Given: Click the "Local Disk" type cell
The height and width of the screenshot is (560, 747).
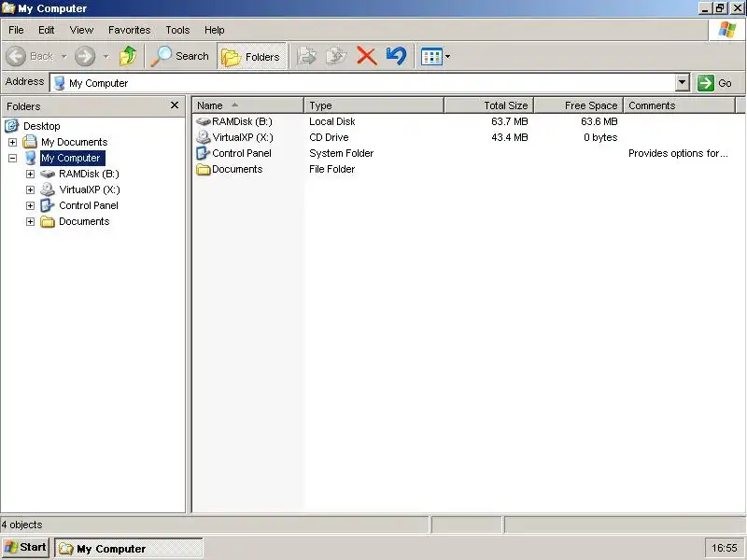Looking at the screenshot, I should (332, 121).
